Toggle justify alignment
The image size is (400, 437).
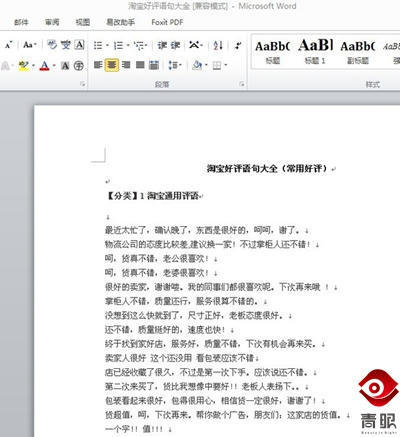tap(140, 65)
